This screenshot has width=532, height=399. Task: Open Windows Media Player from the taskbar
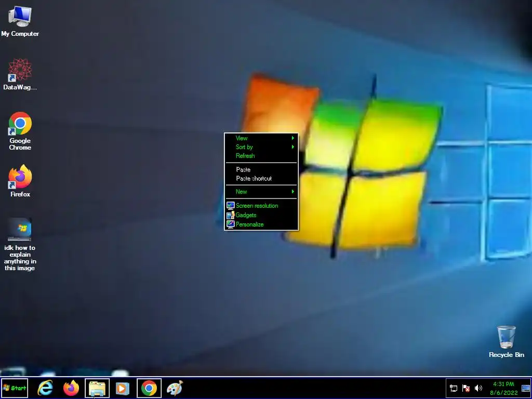pyautogui.click(x=123, y=388)
